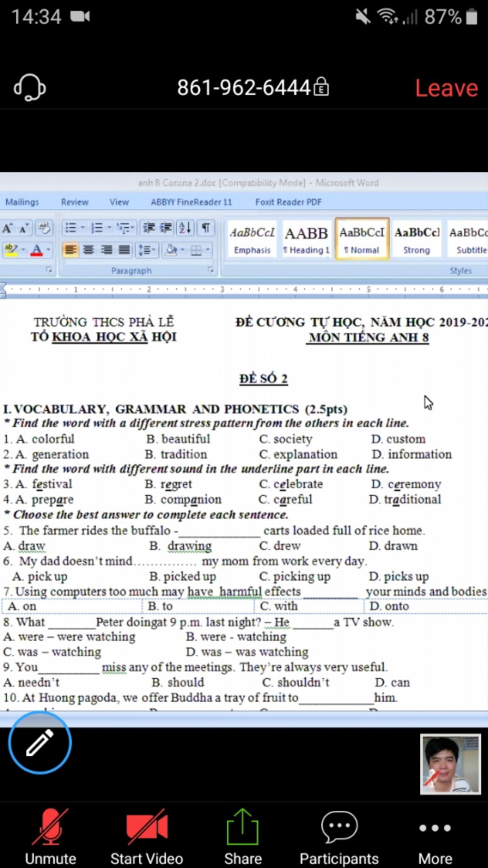Expand the borders dropdown arrow
Screen dimensions: 488x868
(208, 249)
